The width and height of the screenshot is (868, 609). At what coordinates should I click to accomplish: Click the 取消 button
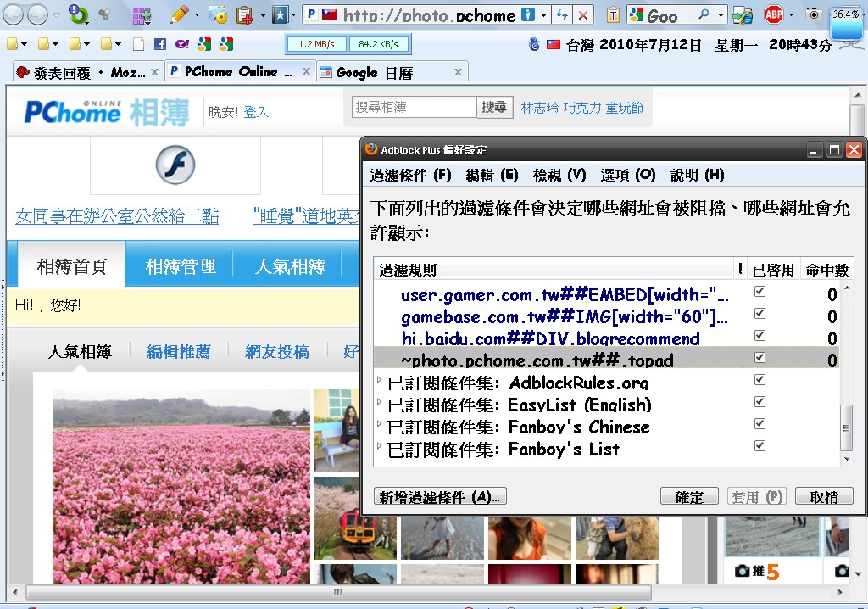(824, 496)
